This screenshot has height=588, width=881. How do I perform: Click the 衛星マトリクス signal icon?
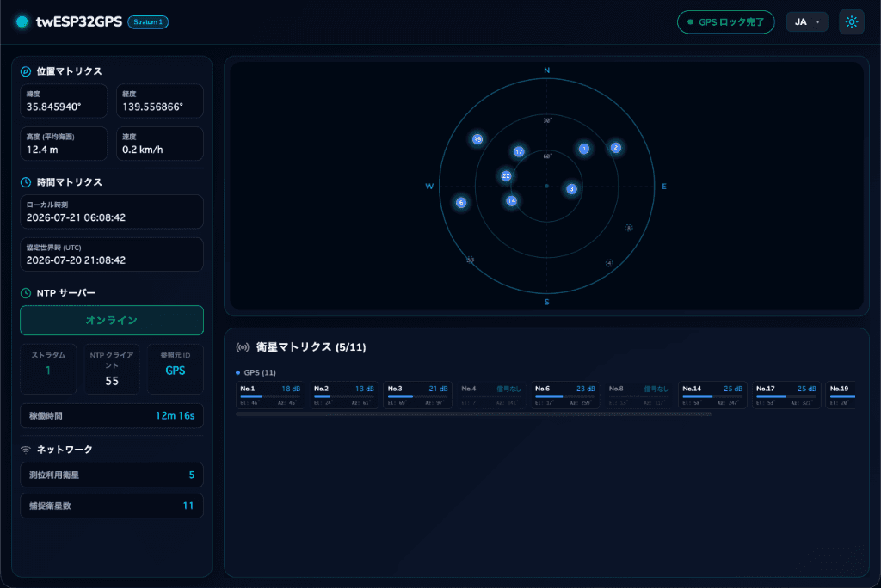243,347
